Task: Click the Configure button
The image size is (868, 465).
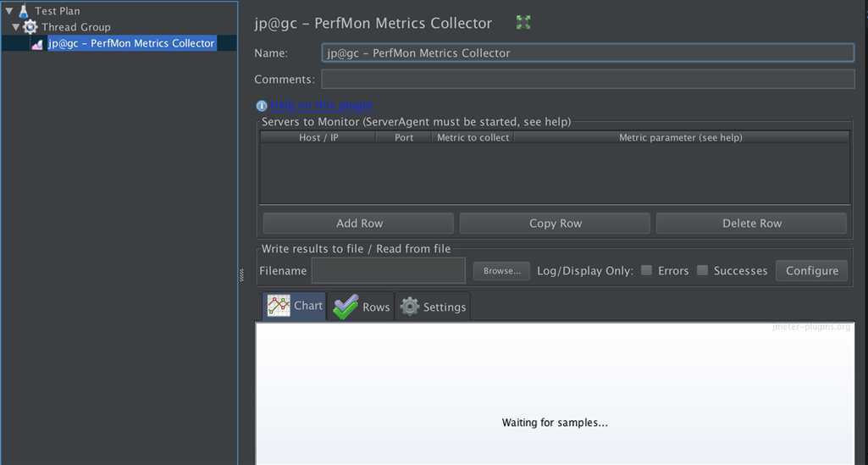Action: pos(811,271)
